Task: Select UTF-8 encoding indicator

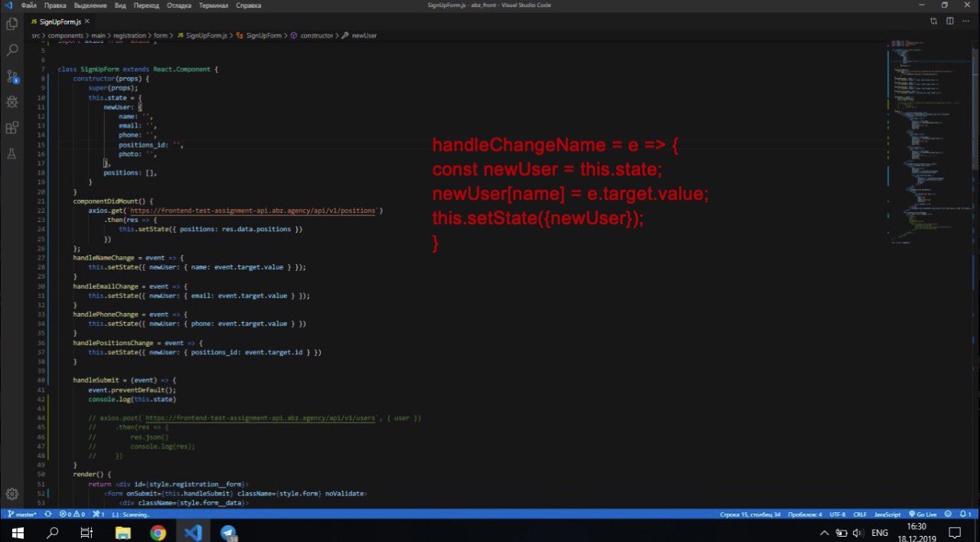Action: pos(837,514)
